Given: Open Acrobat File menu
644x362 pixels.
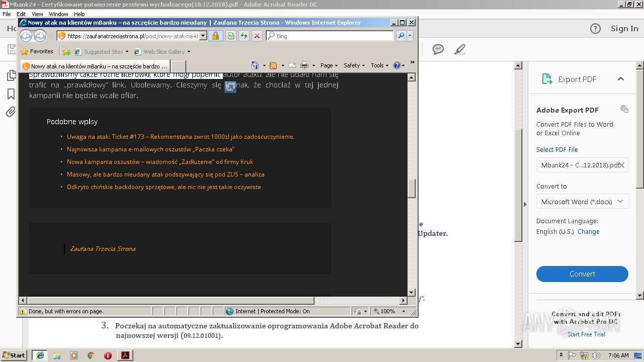Looking at the screenshot, I should tap(7, 14).
